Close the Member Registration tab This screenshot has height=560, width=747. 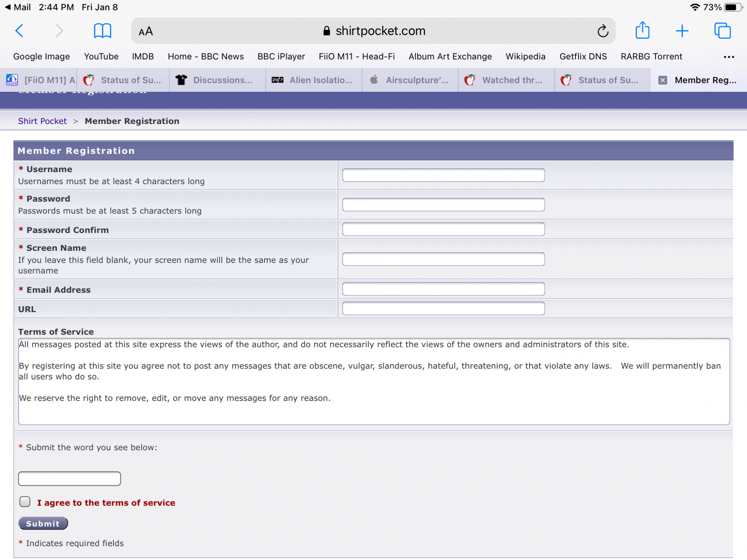pyautogui.click(x=663, y=80)
